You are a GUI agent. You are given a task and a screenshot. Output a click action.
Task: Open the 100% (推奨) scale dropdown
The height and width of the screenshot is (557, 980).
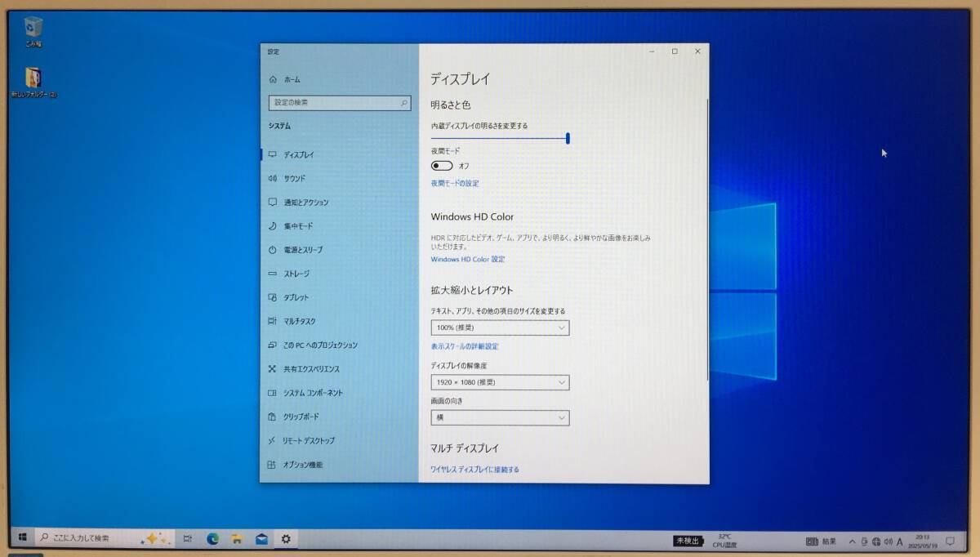point(500,328)
